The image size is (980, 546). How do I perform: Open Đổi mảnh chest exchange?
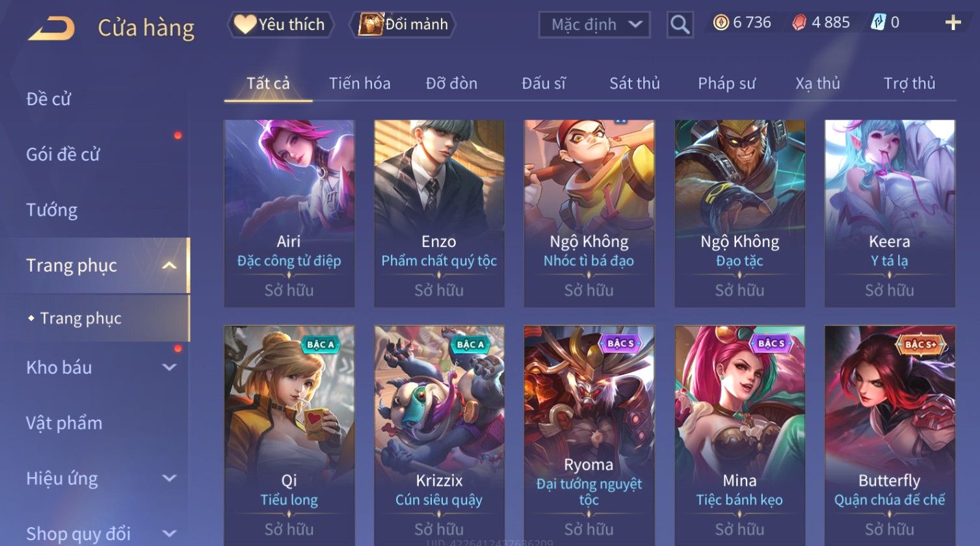pos(403,25)
